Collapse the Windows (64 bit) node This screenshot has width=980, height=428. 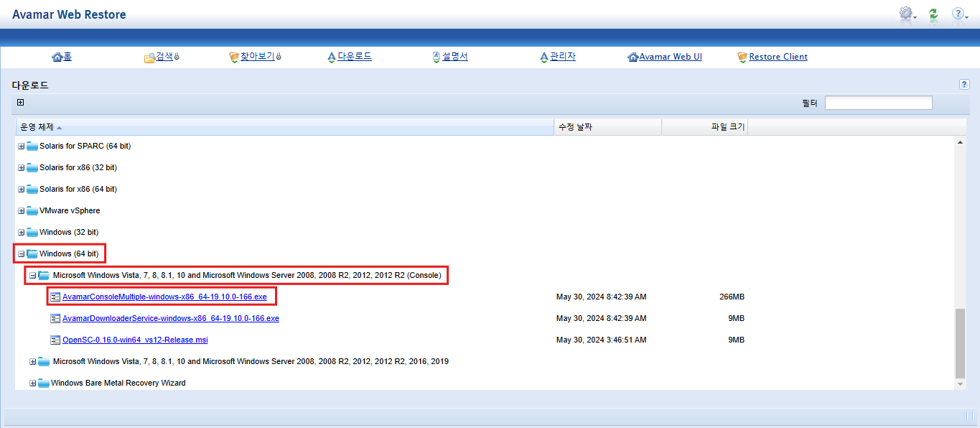click(x=22, y=253)
